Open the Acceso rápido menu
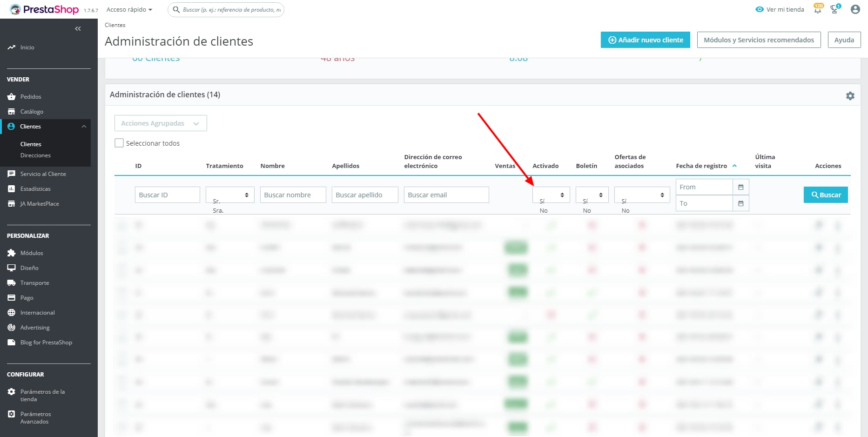The width and height of the screenshot is (868, 437). click(x=129, y=9)
